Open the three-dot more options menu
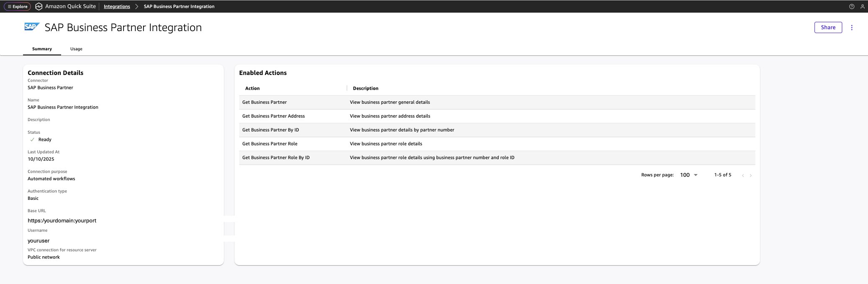The image size is (868, 284). point(851,28)
